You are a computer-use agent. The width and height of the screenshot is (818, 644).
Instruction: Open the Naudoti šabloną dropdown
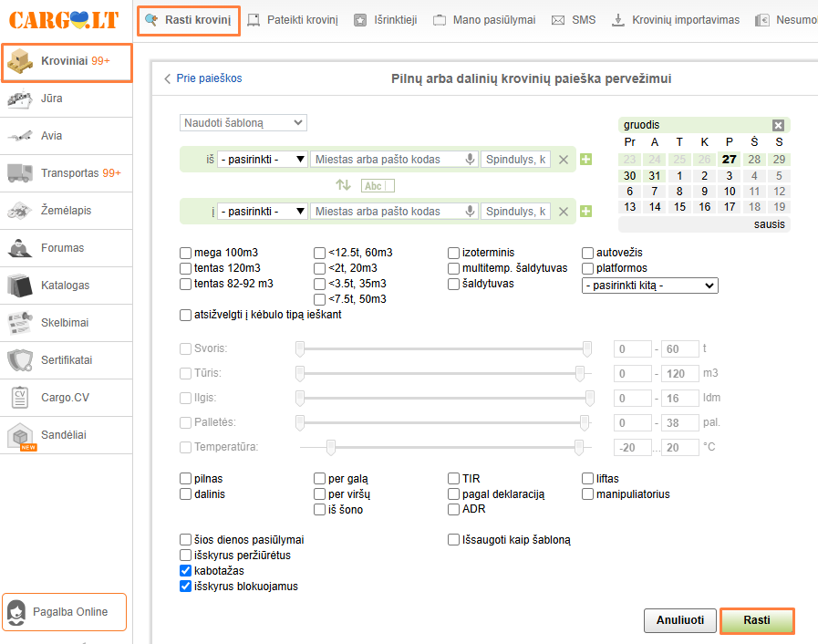243,123
